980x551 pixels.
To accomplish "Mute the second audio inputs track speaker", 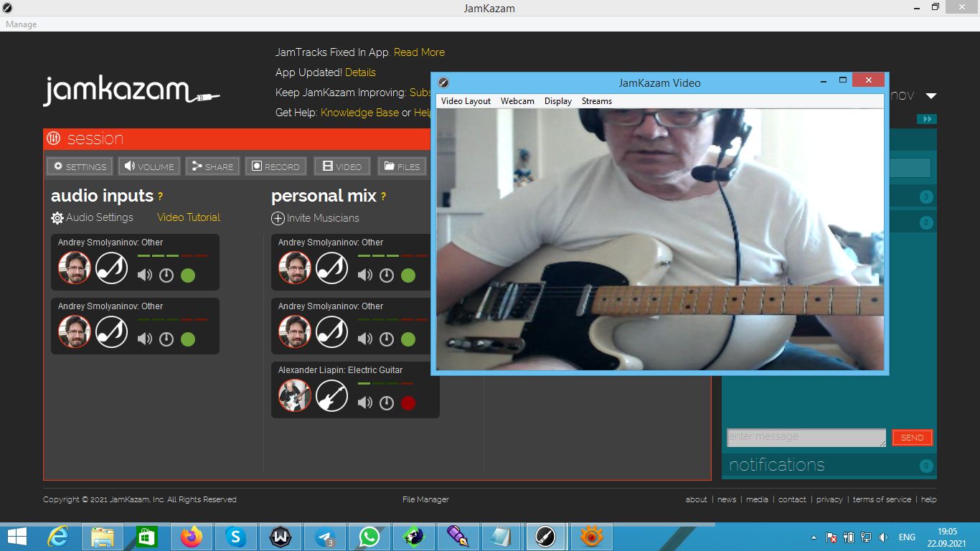I will coord(145,339).
